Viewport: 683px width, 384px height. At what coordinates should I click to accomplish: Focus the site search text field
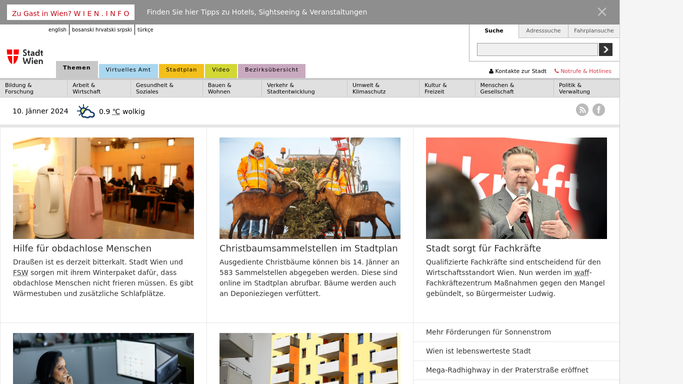[537, 50]
